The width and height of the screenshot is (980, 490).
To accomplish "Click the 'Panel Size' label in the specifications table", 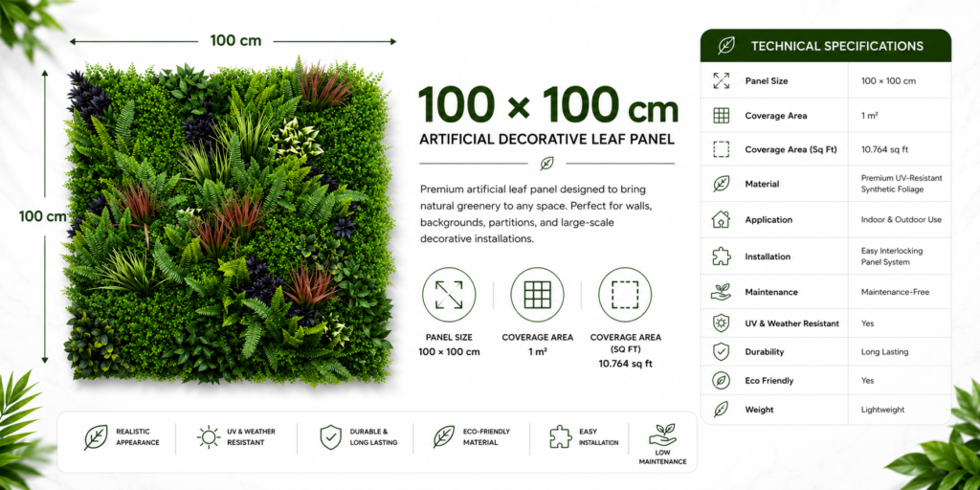I will (x=767, y=80).
